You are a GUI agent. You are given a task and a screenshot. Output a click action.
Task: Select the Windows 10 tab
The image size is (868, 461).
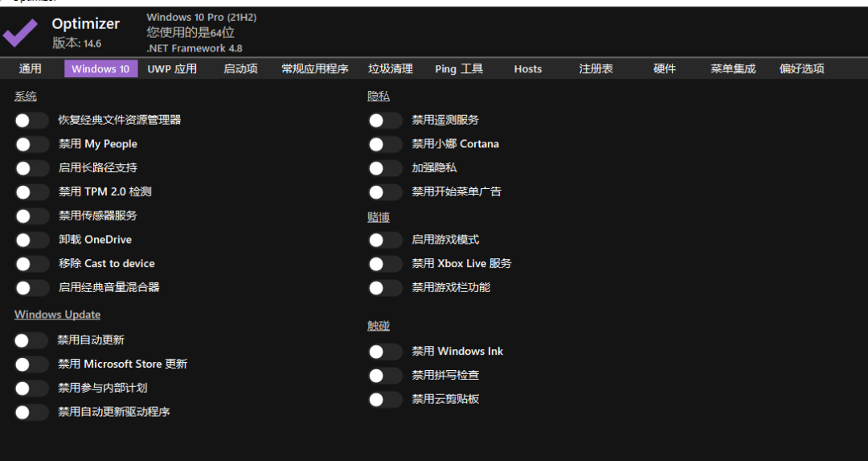pos(100,68)
